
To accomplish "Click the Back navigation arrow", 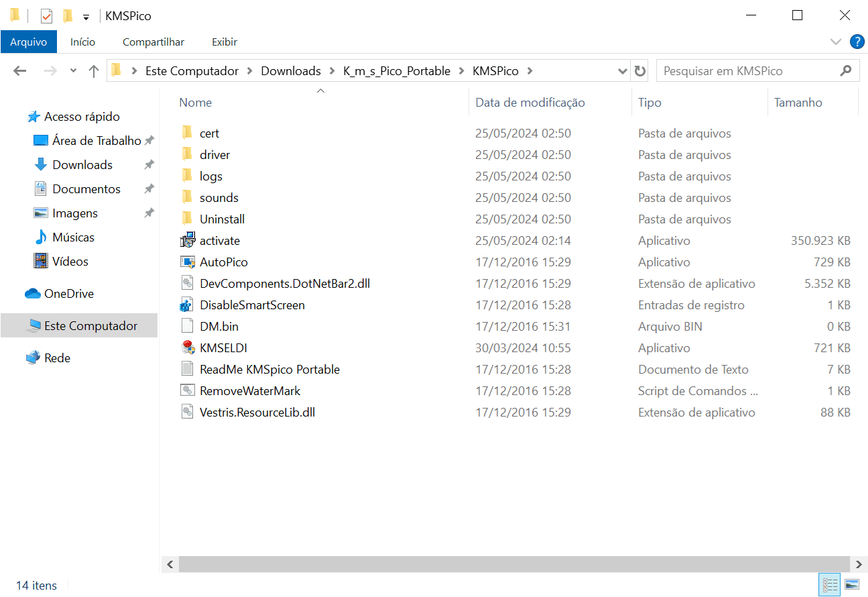I will point(19,71).
